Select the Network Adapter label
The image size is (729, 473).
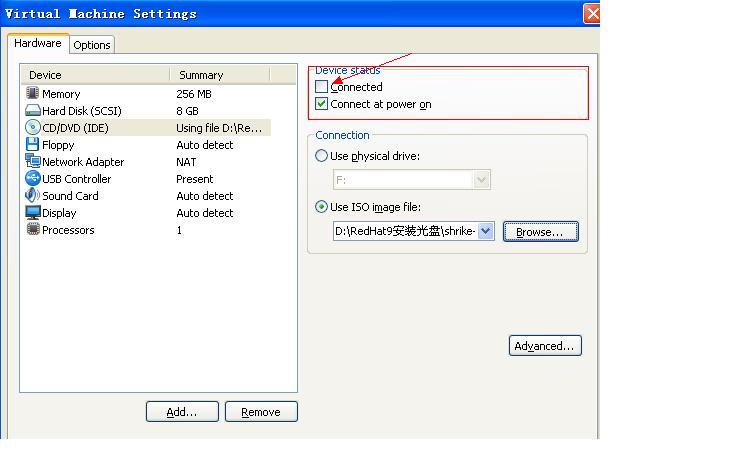pos(83,162)
